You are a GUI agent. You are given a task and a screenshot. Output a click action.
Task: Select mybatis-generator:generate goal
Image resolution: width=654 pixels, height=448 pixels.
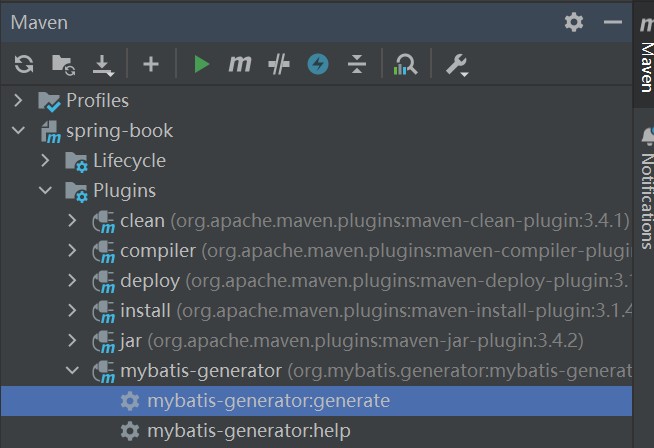click(x=316, y=401)
